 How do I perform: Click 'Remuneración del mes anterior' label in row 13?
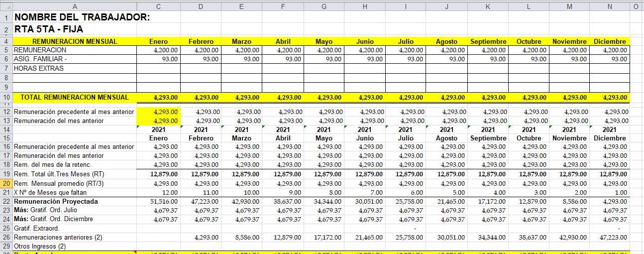(x=59, y=121)
